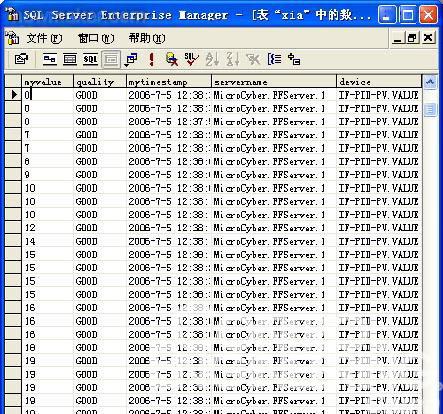Open the 窗口(W) menu
Image resolution: width=443 pixels, height=414 pixels.
tap(96, 38)
